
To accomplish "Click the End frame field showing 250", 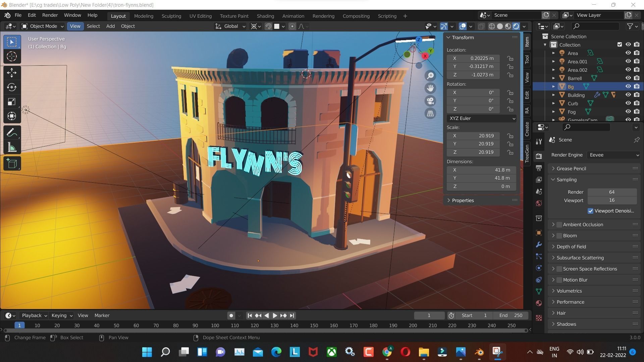I will (511, 316).
